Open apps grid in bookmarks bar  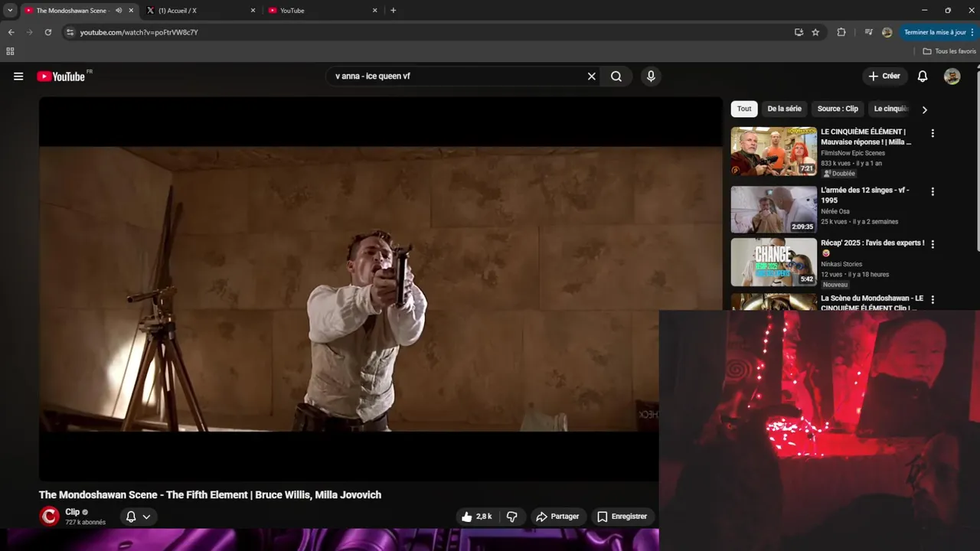point(10,51)
